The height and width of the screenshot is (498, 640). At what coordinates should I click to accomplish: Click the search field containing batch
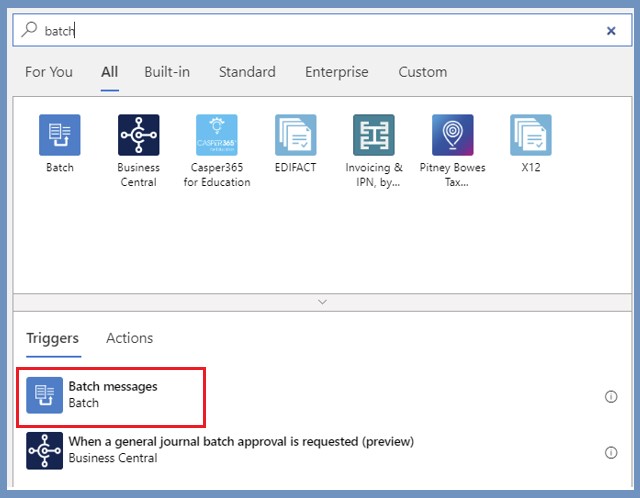(x=322, y=30)
